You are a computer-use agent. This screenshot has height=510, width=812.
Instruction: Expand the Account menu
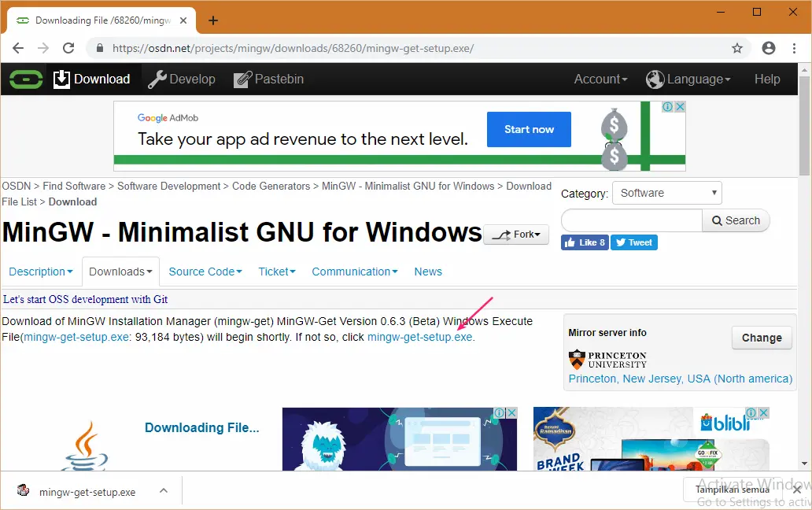[600, 79]
